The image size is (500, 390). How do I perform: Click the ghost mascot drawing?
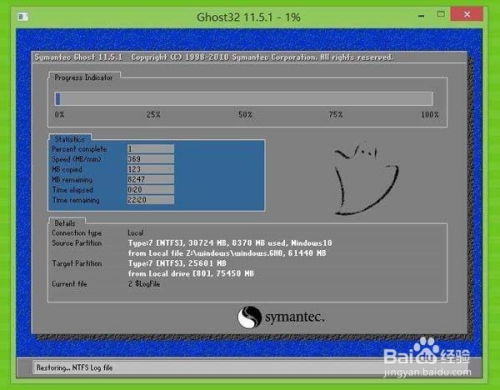click(366, 180)
